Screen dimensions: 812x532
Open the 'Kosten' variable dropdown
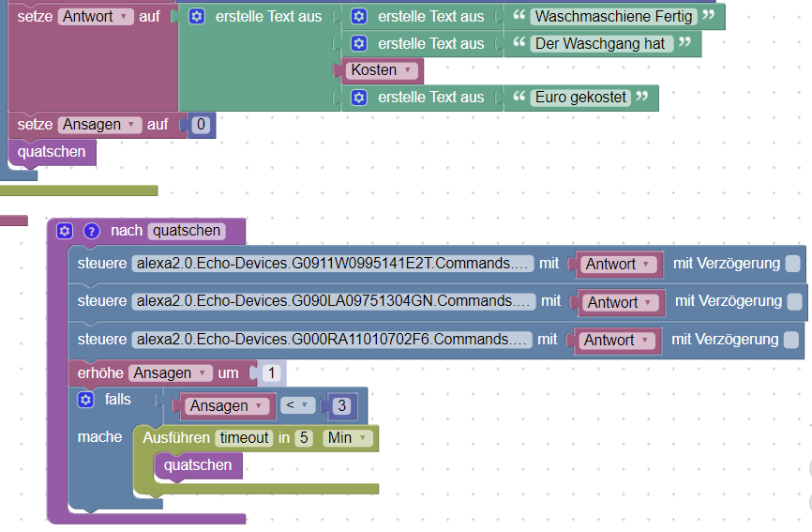(383, 70)
